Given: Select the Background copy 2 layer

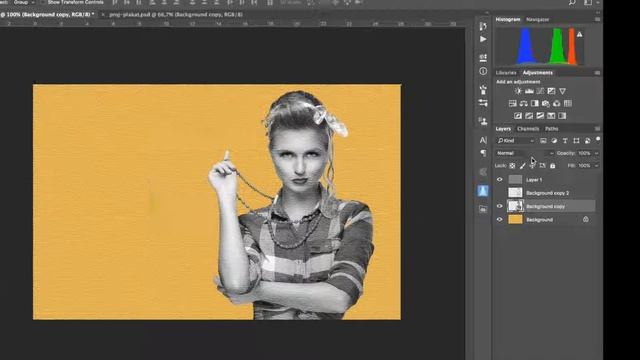Looking at the screenshot, I should (547, 193).
